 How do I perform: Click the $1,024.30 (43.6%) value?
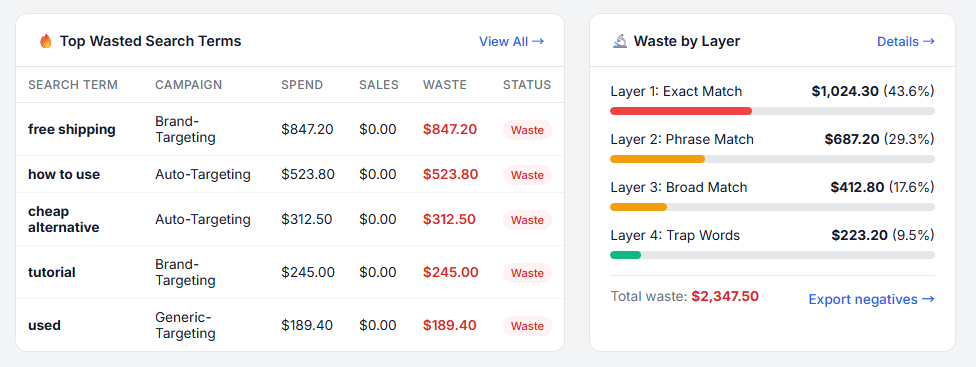(873, 91)
